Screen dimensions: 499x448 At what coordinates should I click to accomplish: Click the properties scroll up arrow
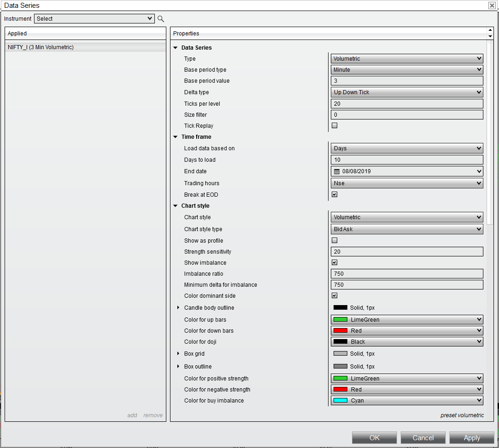(490, 30)
